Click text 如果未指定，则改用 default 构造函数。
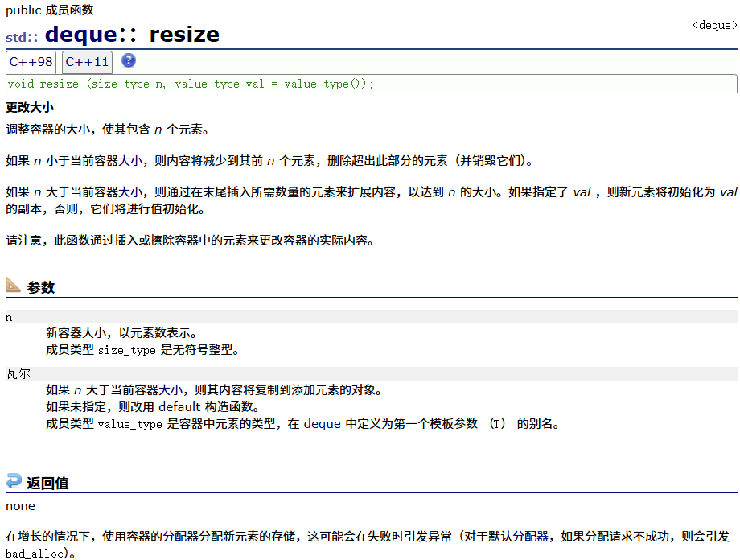 [x=153, y=406]
